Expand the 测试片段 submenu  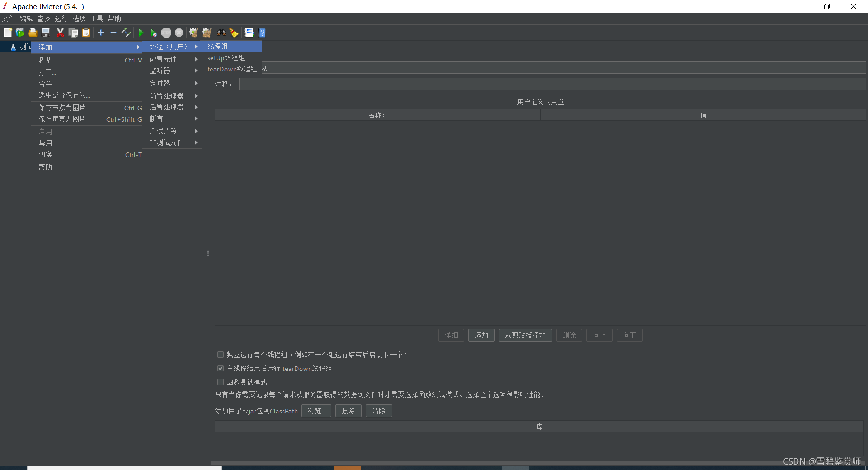pyautogui.click(x=172, y=131)
